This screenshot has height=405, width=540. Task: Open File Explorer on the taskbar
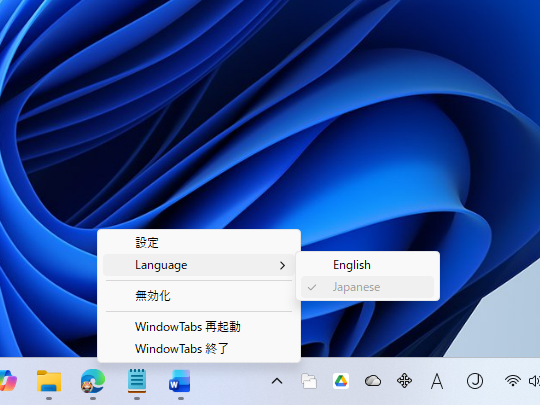(49, 381)
